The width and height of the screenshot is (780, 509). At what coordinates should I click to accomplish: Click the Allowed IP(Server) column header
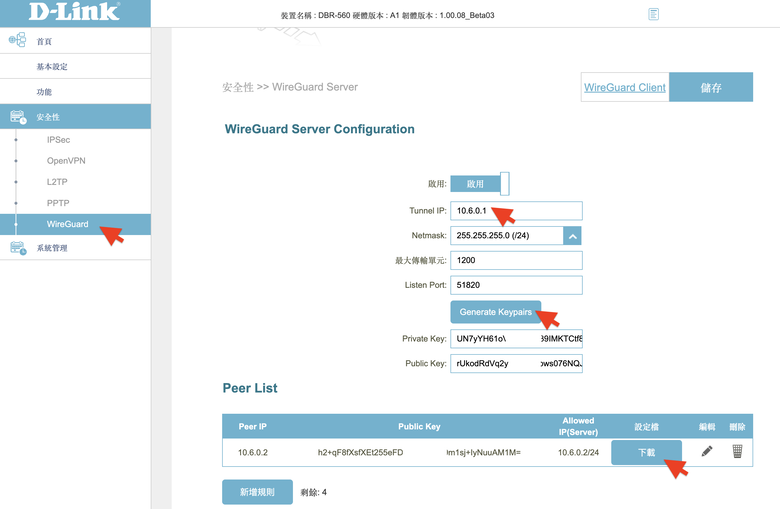pos(578,426)
